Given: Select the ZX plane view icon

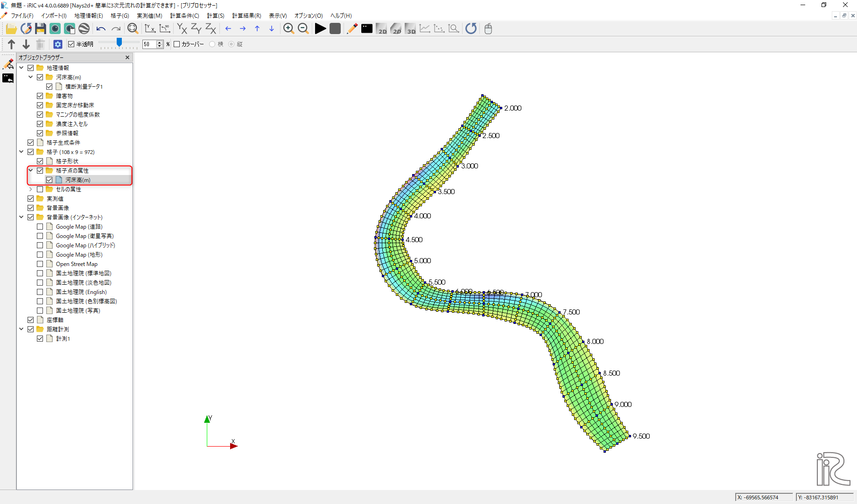Looking at the screenshot, I should click(211, 29).
